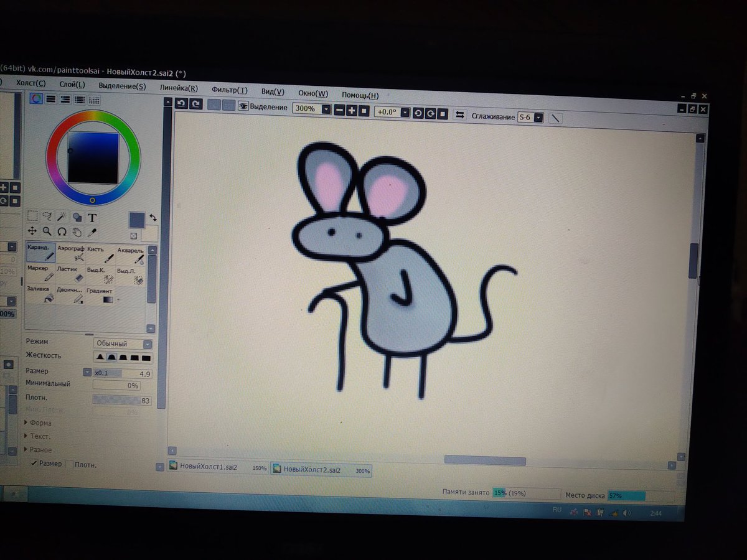Viewport: 747px width, 560px height.
Task: Select the Градиент gradient tool
Action: pyautogui.click(x=100, y=296)
